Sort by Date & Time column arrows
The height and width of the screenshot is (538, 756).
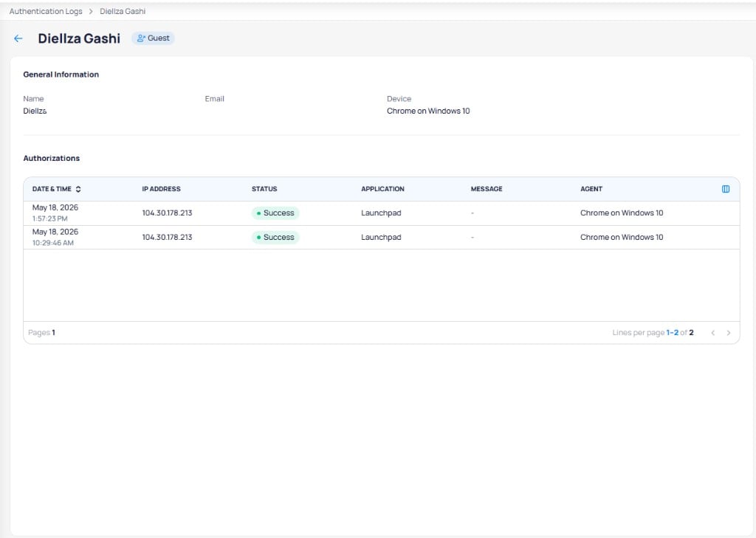click(78, 189)
